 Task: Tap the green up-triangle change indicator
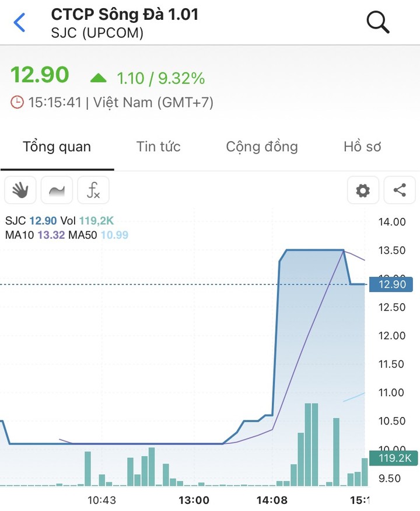point(99,78)
